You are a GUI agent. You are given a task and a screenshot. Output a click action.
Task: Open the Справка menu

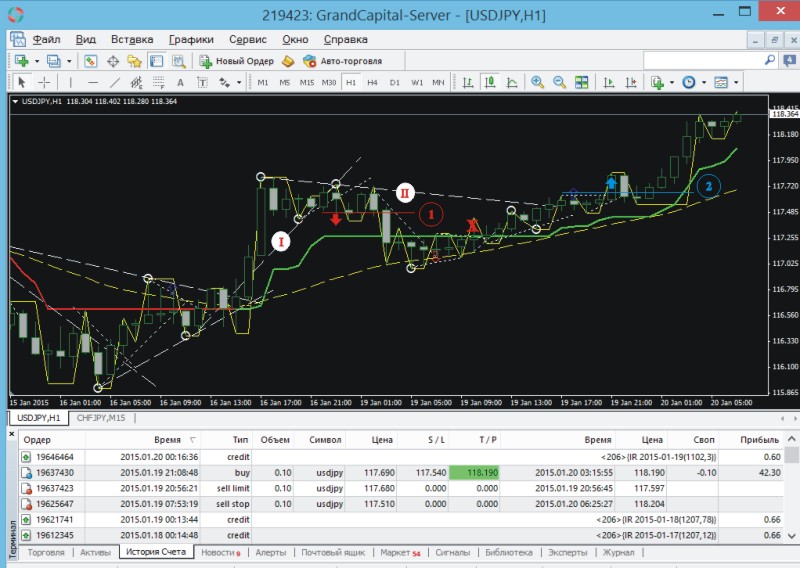(x=345, y=40)
